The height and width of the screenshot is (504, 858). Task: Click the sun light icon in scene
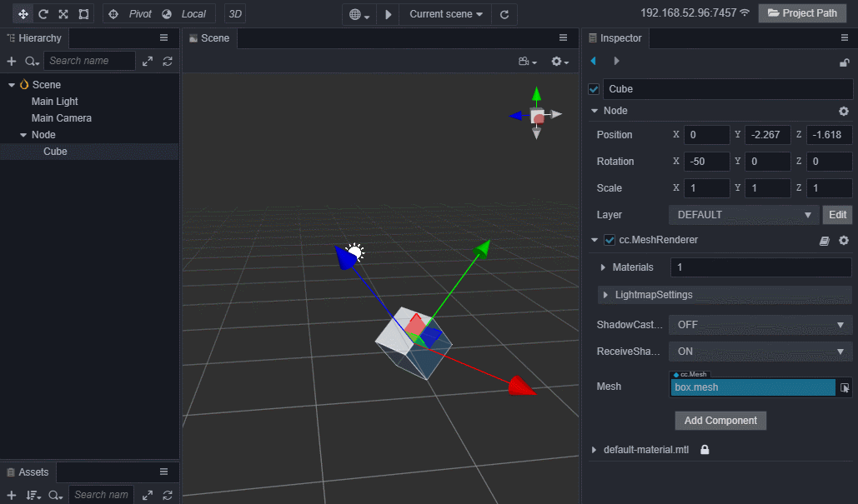coord(355,252)
